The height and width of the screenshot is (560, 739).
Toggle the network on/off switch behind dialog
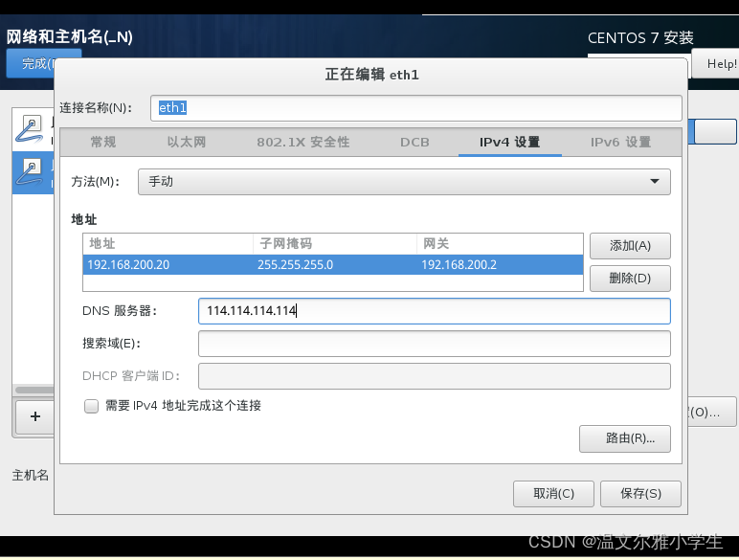click(712, 131)
